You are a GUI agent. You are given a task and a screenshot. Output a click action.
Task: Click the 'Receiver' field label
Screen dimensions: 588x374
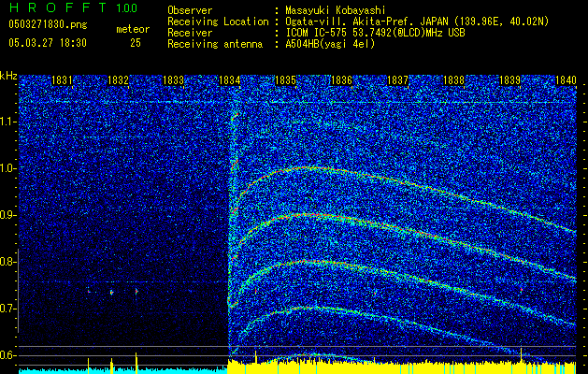click(190, 33)
